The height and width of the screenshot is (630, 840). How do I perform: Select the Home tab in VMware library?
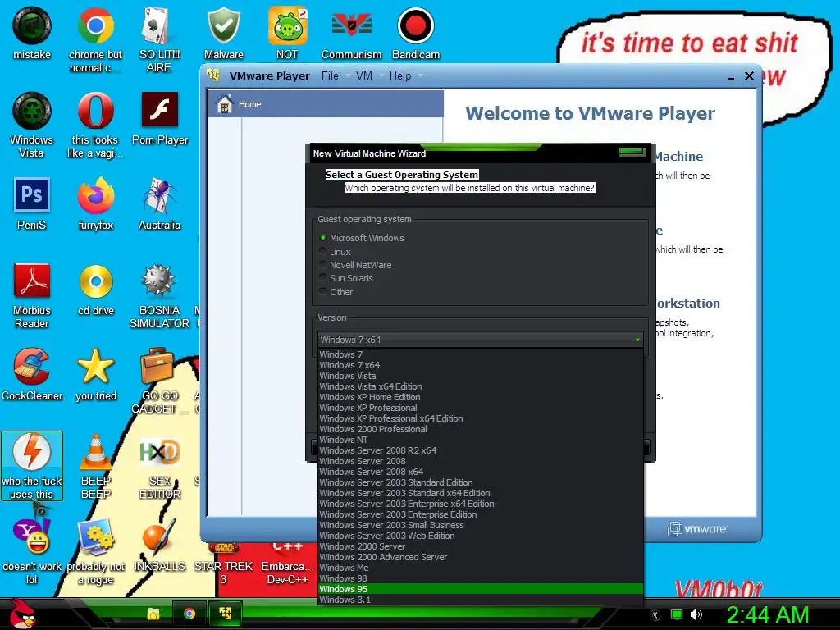coord(326,104)
